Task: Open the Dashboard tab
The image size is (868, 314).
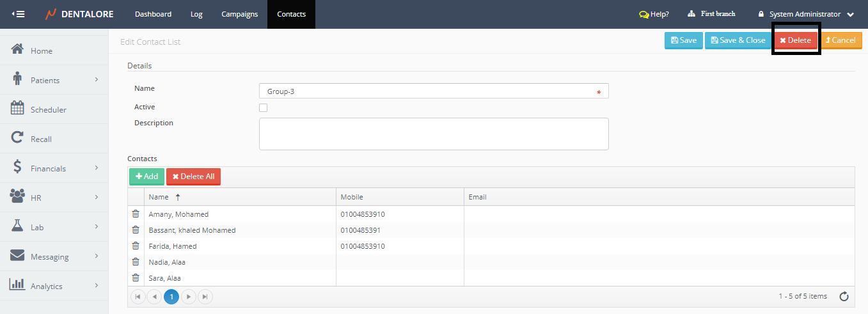Action: (153, 14)
